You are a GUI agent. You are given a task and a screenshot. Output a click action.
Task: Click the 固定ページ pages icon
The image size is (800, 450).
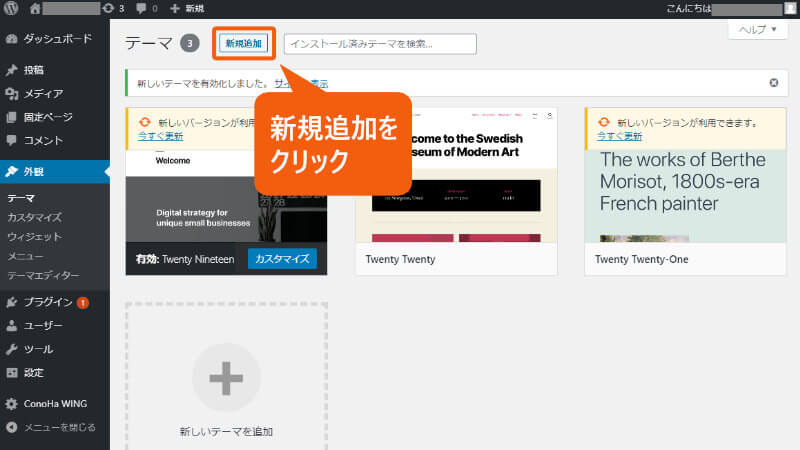pos(11,117)
